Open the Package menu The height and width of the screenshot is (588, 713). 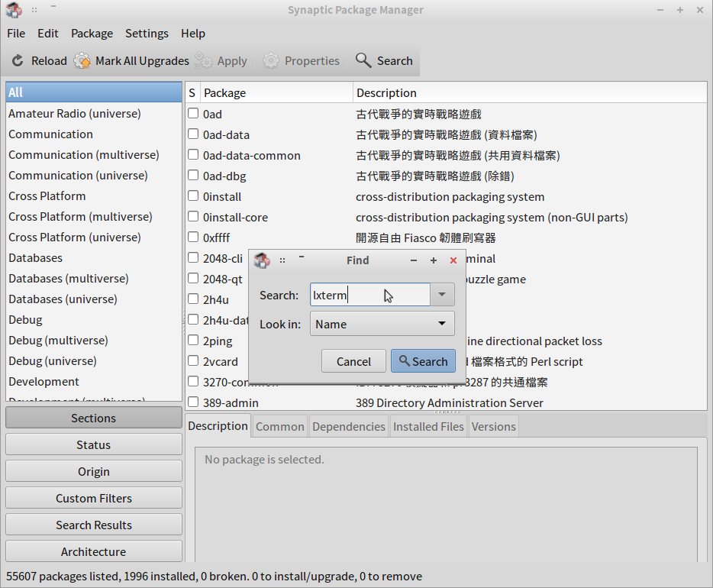click(92, 33)
